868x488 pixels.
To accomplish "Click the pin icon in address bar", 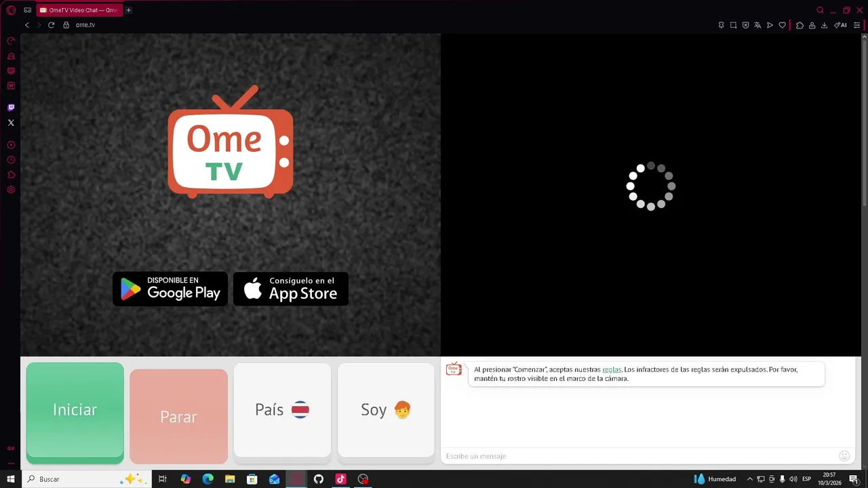I will point(721,25).
